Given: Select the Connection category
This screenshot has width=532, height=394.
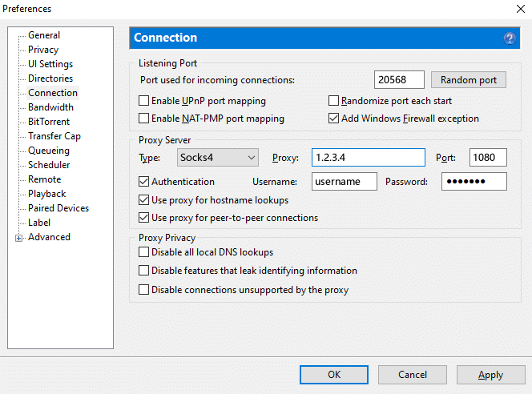Looking at the screenshot, I should click(x=53, y=93).
